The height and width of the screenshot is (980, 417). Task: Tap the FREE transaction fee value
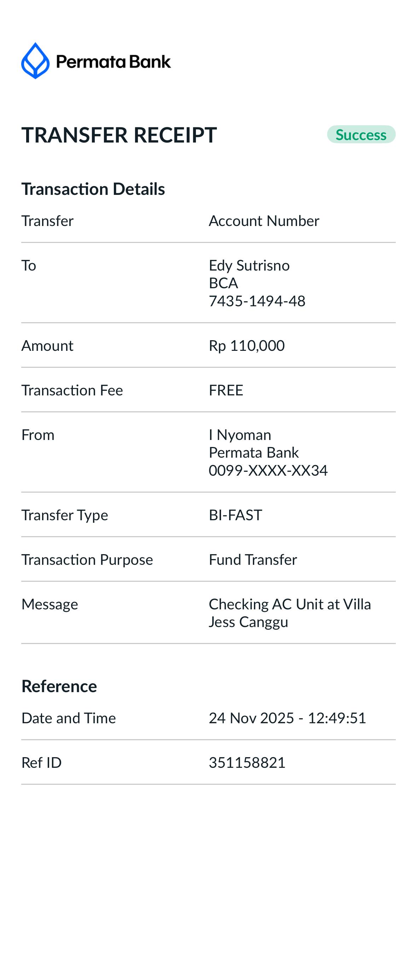pyautogui.click(x=226, y=390)
